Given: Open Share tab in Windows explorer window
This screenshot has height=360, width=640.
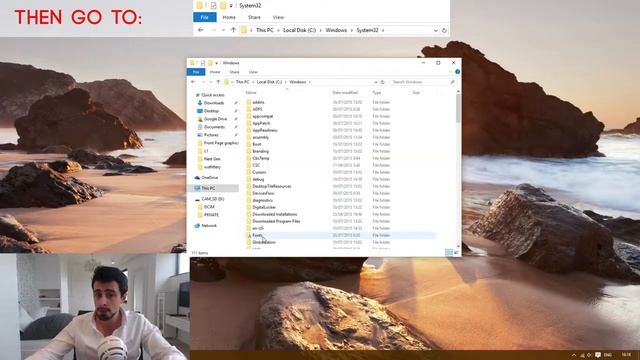Looking at the screenshot, I should point(234,72).
